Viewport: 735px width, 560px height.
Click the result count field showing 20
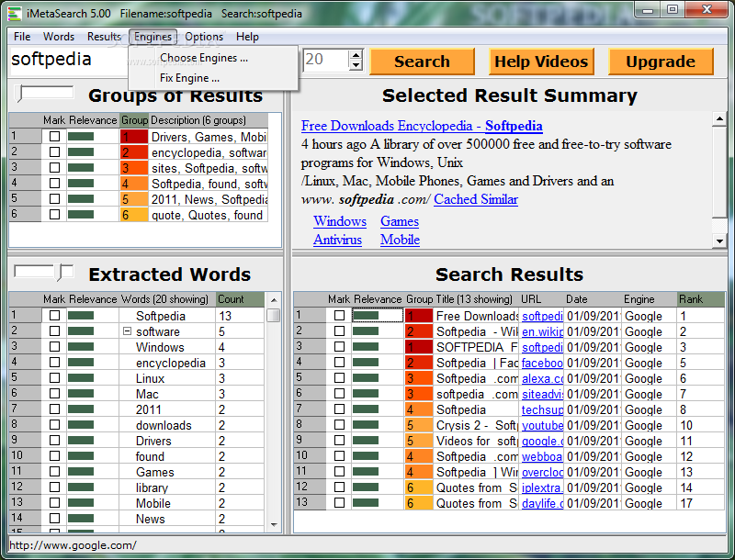(x=326, y=60)
